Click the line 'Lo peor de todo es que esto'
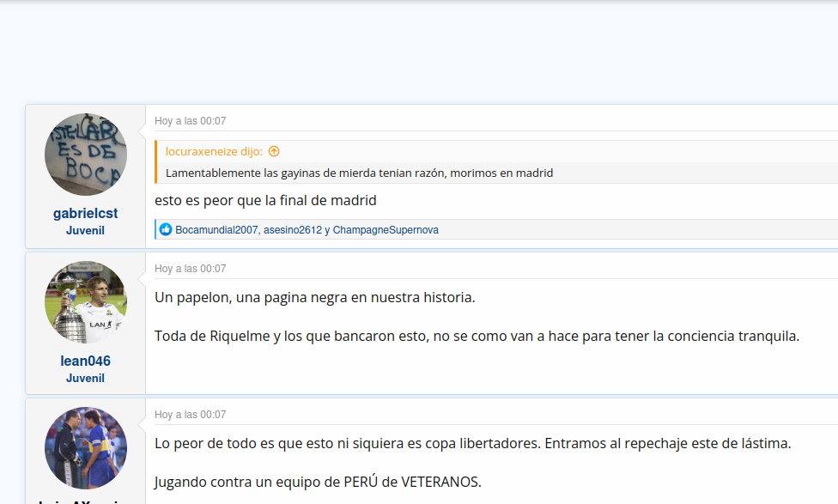This screenshot has height=504, width=838. tap(472, 444)
